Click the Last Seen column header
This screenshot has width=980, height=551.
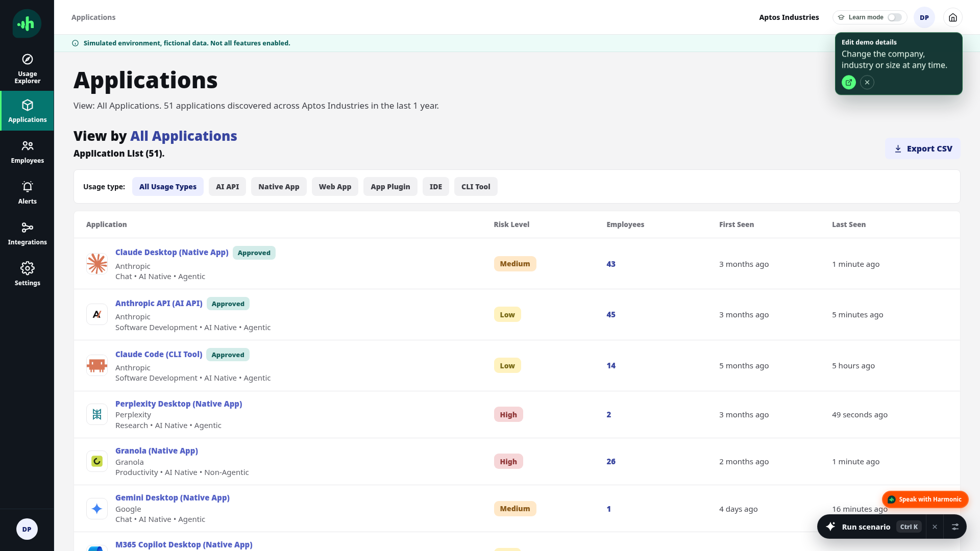coord(849,224)
